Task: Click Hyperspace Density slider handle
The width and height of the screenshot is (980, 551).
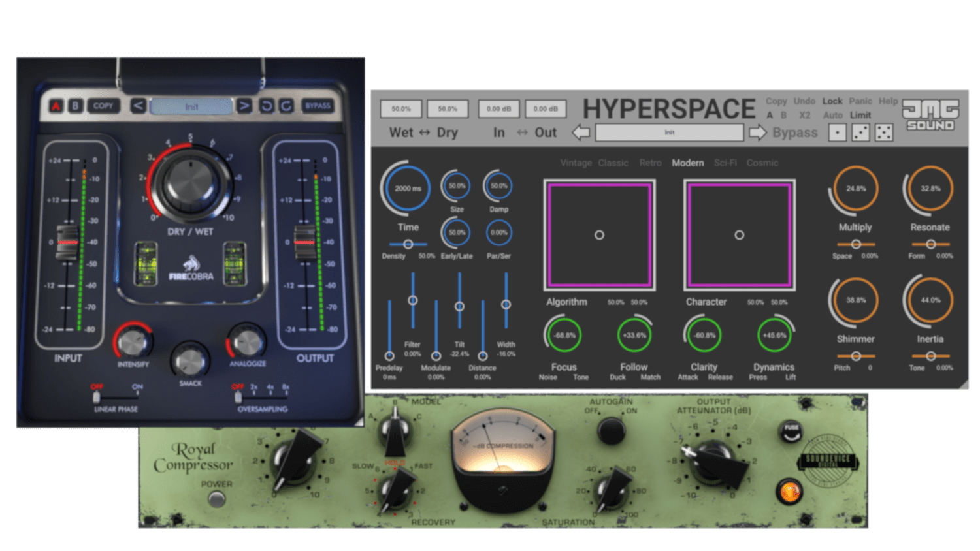Action: 408,244
